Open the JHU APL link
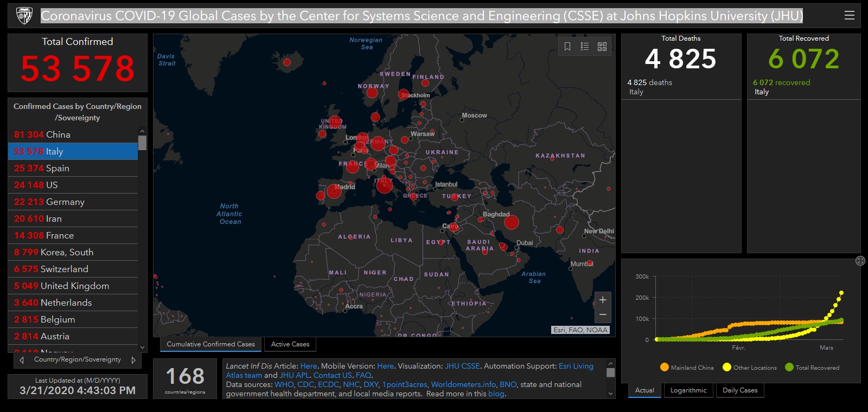The width and height of the screenshot is (868, 412). tap(295, 375)
